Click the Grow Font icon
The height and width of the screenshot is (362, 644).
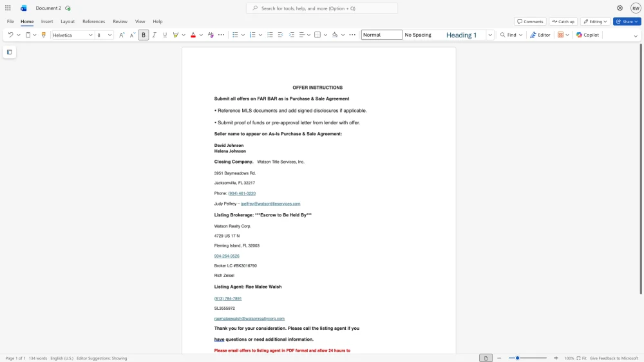click(122, 35)
